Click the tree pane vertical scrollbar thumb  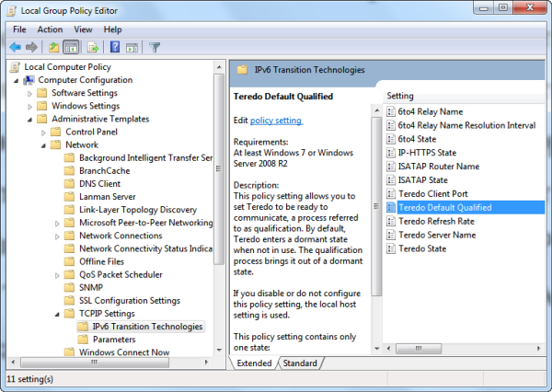pyautogui.click(x=219, y=168)
